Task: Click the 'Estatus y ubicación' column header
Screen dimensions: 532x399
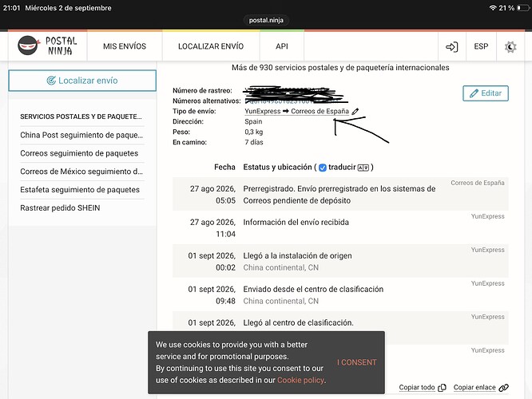Action: (x=277, y=167)
